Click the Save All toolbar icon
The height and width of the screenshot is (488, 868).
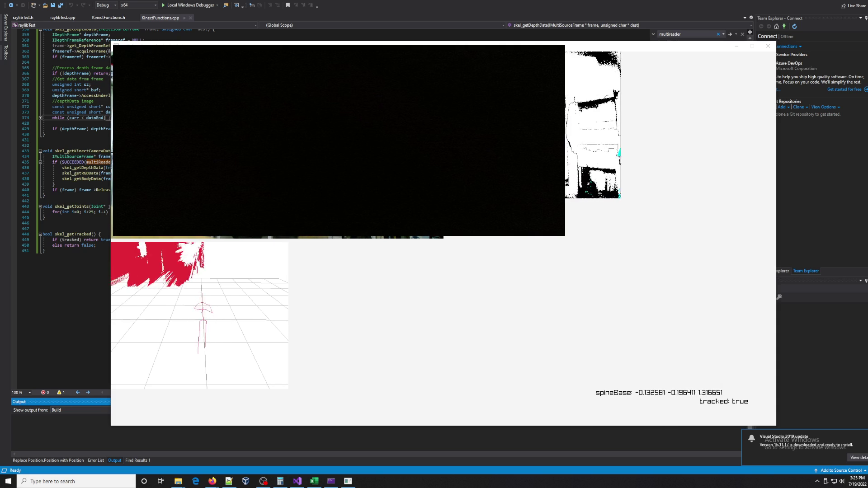pyautogui.click(x=61, y=5)
